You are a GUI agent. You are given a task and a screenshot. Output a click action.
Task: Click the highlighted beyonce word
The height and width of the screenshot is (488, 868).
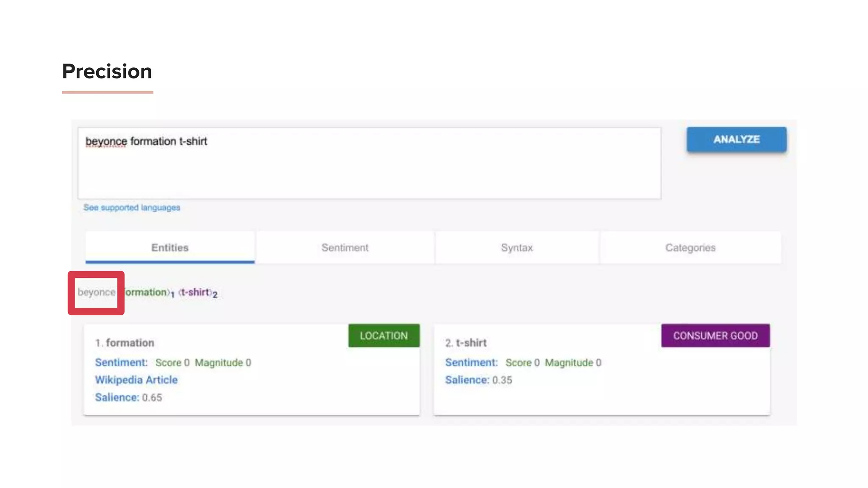point(96,292)
